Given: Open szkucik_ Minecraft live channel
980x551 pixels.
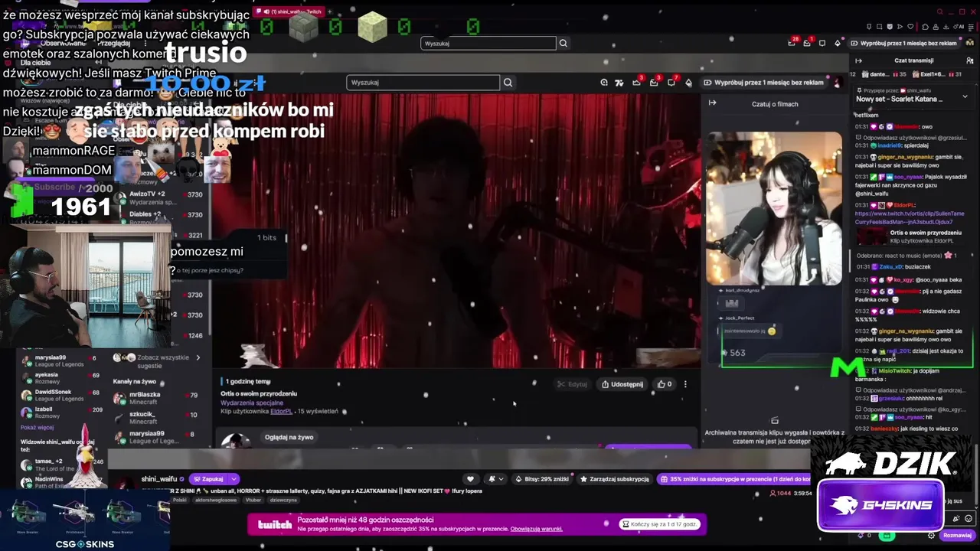Looking at the screenshot, I should [157, 418].
